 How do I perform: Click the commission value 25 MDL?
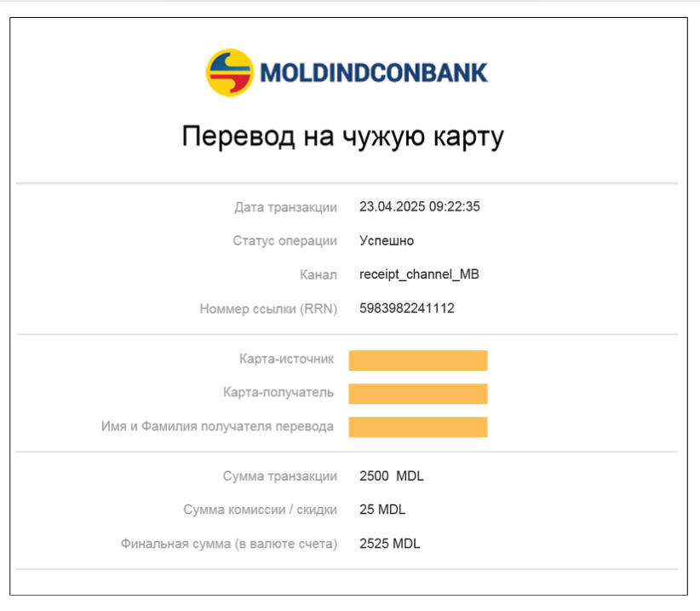click(382, 510)
